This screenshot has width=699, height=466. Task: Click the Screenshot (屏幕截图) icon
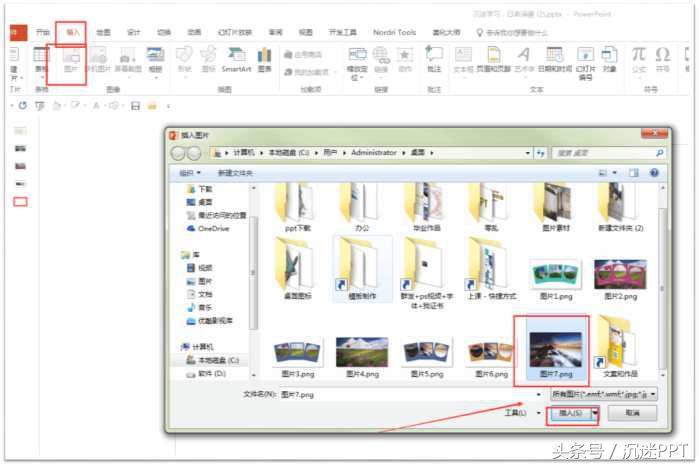(x=128, y=60)
